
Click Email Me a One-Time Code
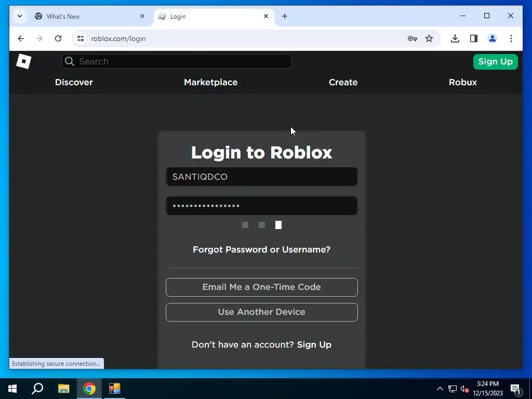262,287
